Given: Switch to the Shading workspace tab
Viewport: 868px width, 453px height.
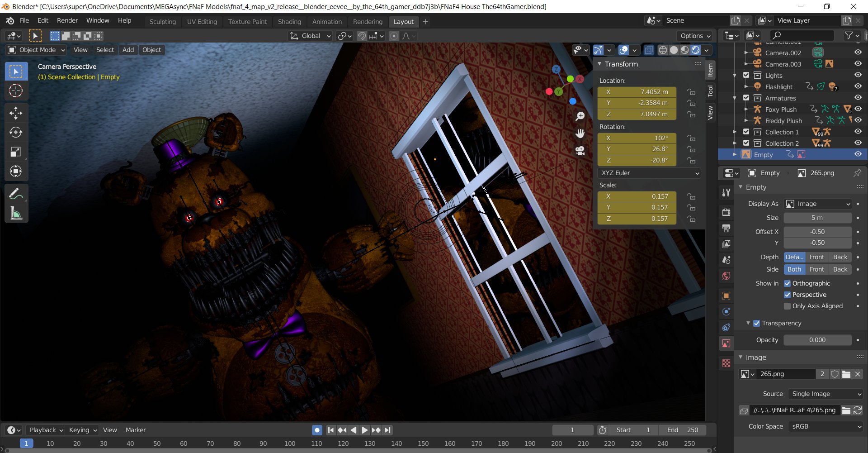Looking at the screenshot, I should point(289,22).
